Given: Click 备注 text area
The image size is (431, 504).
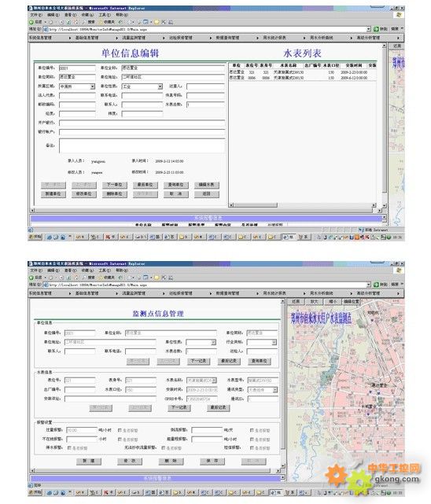Looking at the screenshot, I should [x=142, y=145].
